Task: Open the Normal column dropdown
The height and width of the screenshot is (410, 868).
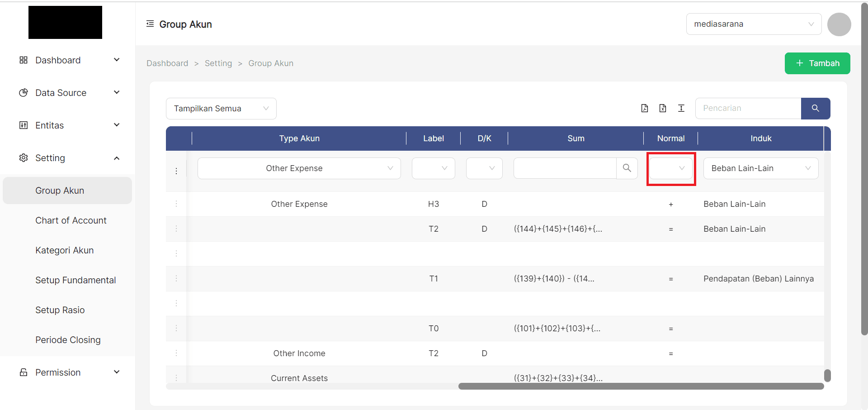Action: tap(671, 168)
